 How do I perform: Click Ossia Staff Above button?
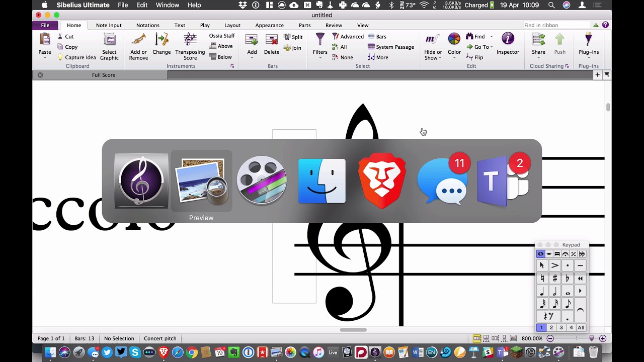click(221, 46)
